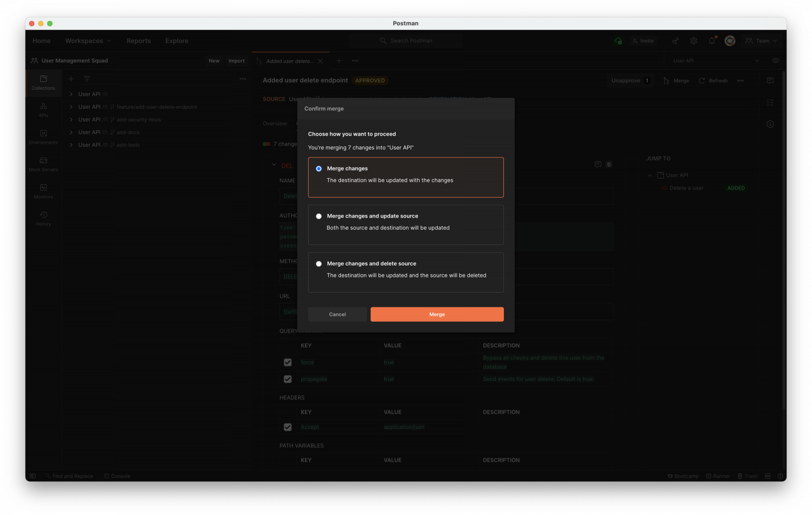Confirm with the orange Merge button
The height and width of the screenshot is (515, 812).
[x=437, y=314]
